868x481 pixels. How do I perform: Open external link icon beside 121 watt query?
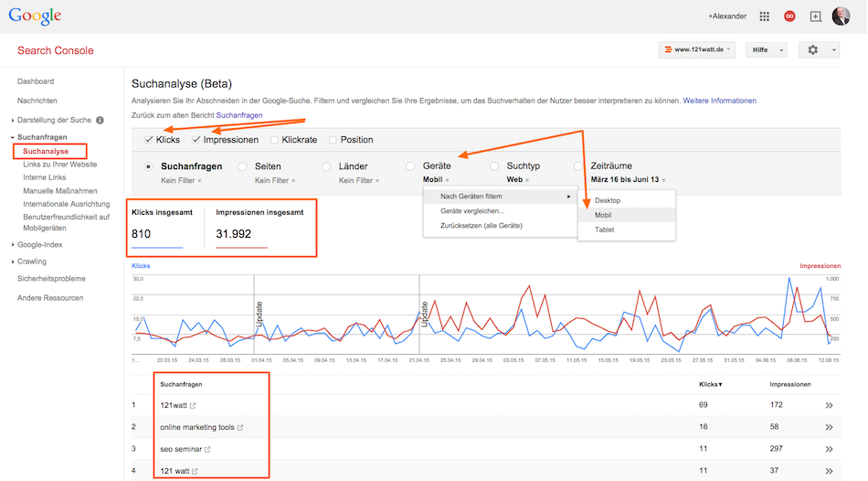point(195,472)
